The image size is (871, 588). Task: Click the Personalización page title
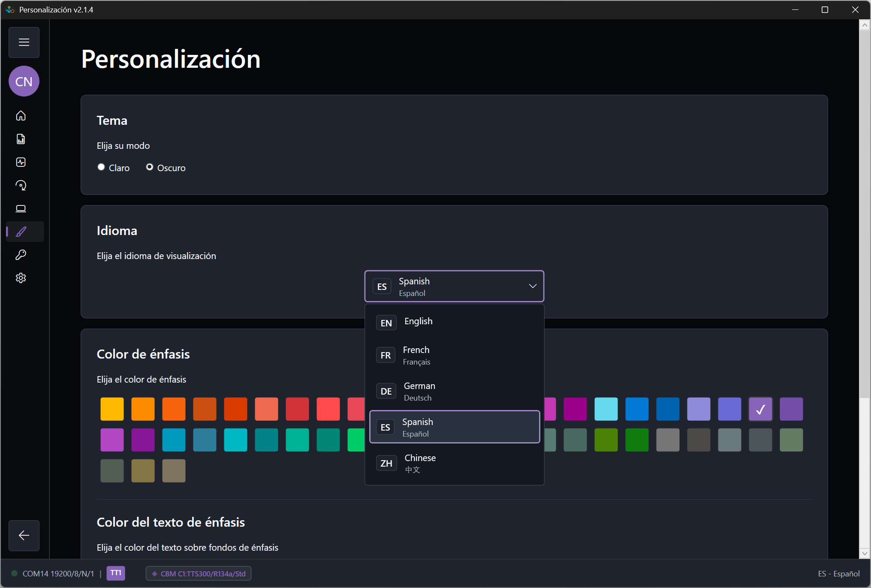(x=171, y=59)
